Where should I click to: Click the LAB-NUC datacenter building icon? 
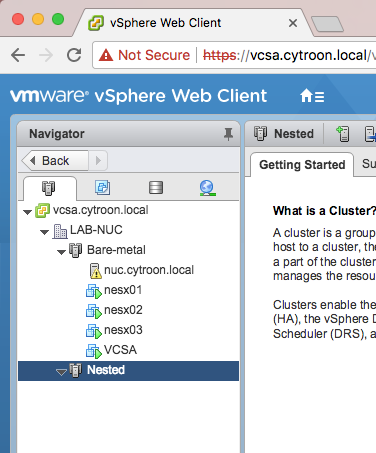[x=60, y=231]
